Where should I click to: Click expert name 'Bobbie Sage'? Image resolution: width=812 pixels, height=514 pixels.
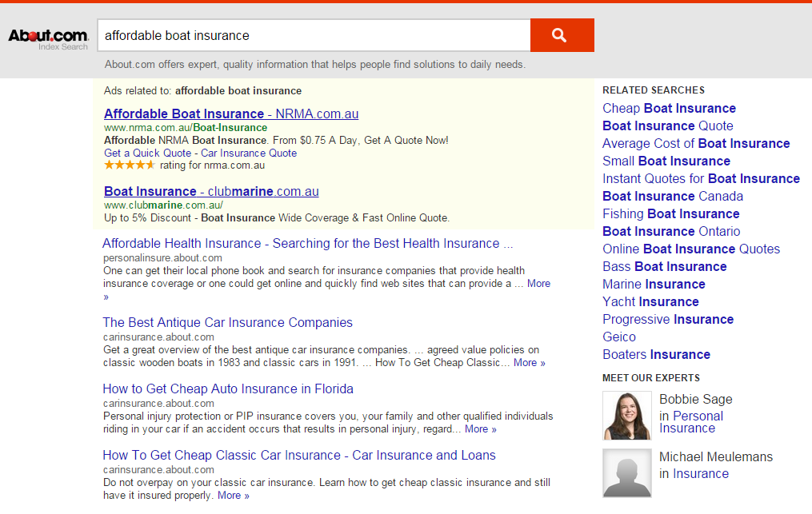(x=695, y=400)
